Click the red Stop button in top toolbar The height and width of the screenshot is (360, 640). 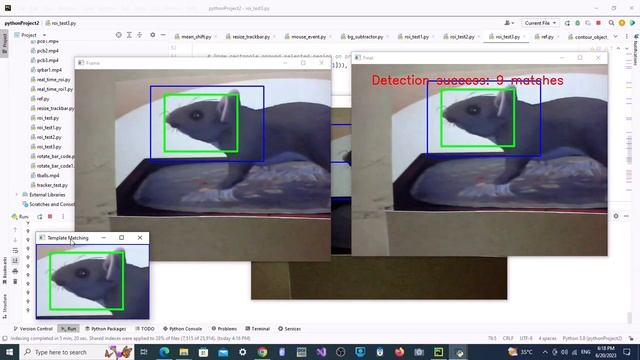598,23
